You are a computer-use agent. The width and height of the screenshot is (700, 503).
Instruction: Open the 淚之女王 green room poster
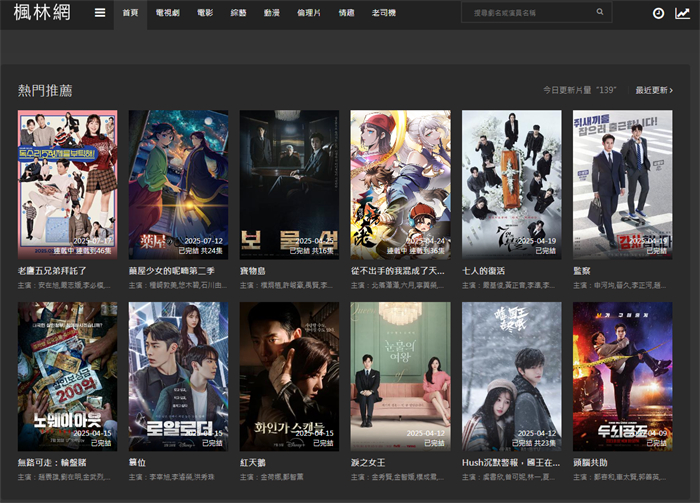pos(400,377)
